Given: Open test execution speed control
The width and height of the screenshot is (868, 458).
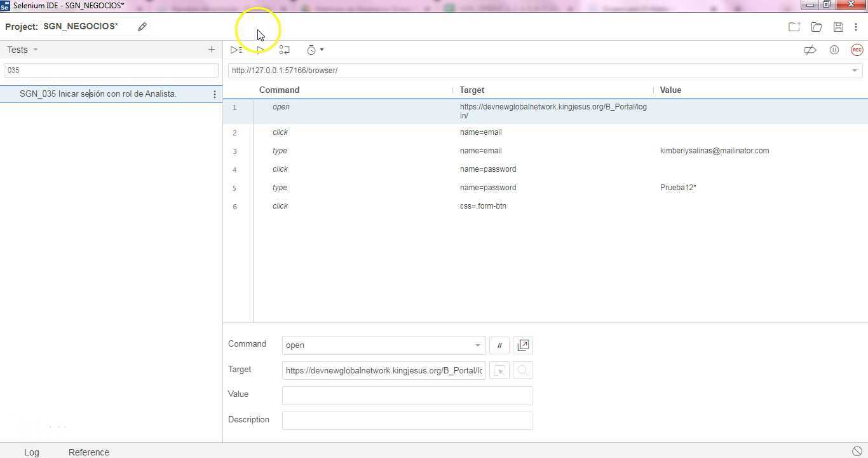Looking at the screenshot, I should tap(315, 50).
